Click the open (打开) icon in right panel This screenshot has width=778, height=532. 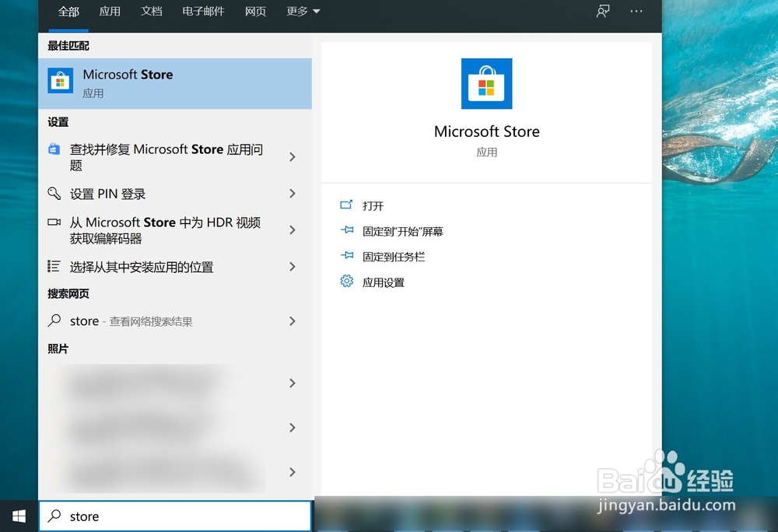click(346, 205)
